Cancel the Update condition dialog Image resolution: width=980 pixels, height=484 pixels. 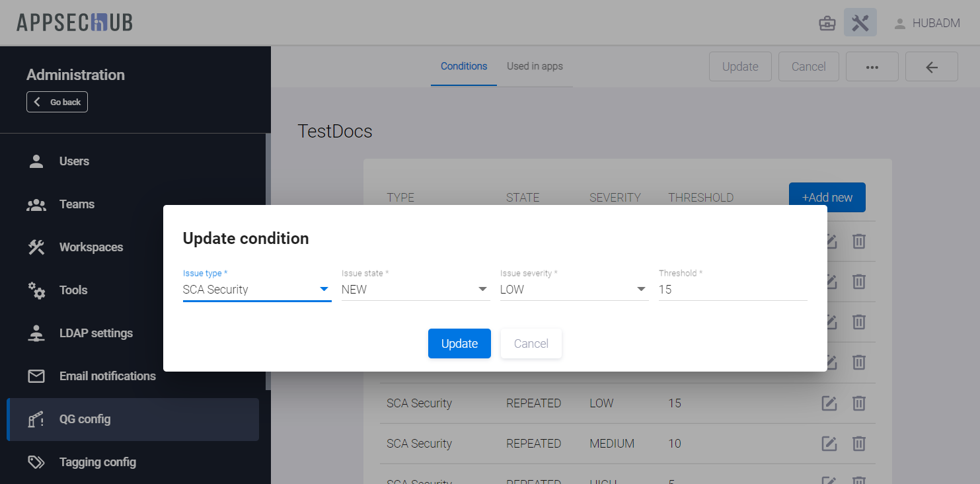pos(531,344)
